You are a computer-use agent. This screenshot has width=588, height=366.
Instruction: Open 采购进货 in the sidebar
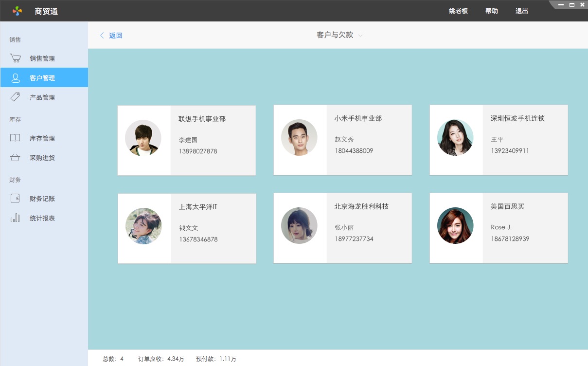click(x=42, y=158)
